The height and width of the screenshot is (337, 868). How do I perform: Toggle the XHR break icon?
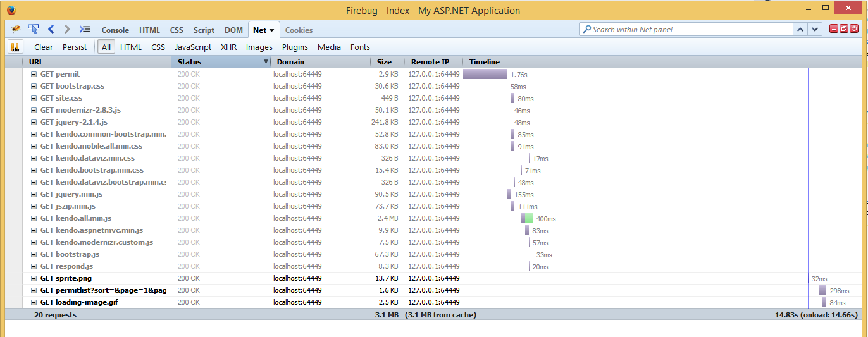click(16, 47)
